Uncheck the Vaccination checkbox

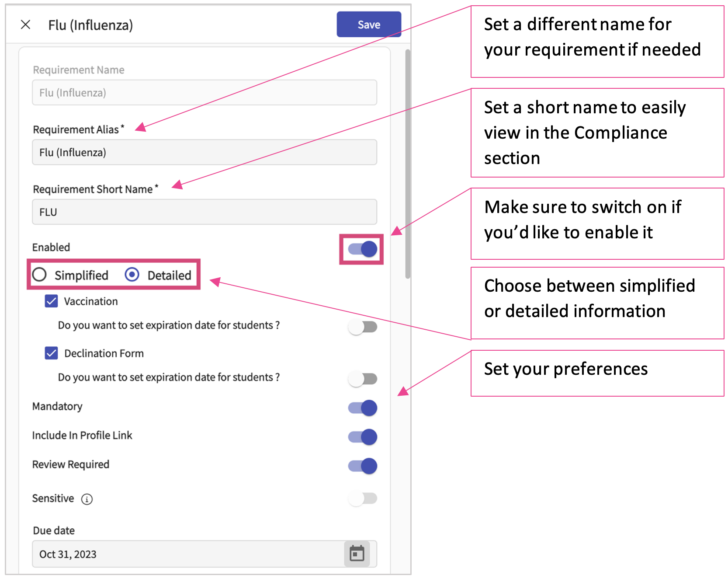point(52,301)
